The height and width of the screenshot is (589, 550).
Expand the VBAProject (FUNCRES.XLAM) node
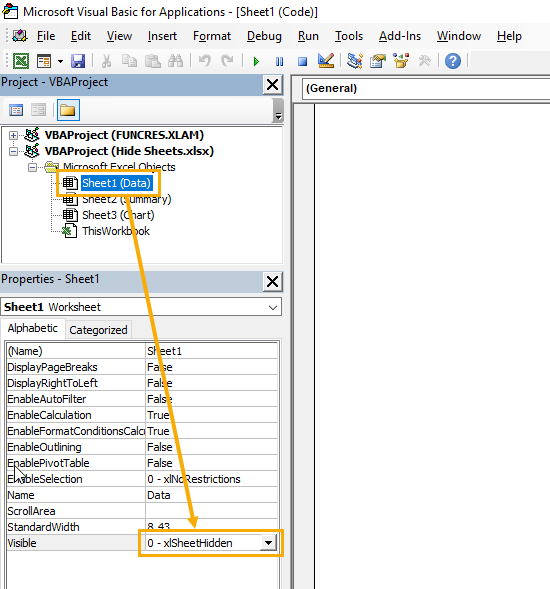(x=13, y=135)
